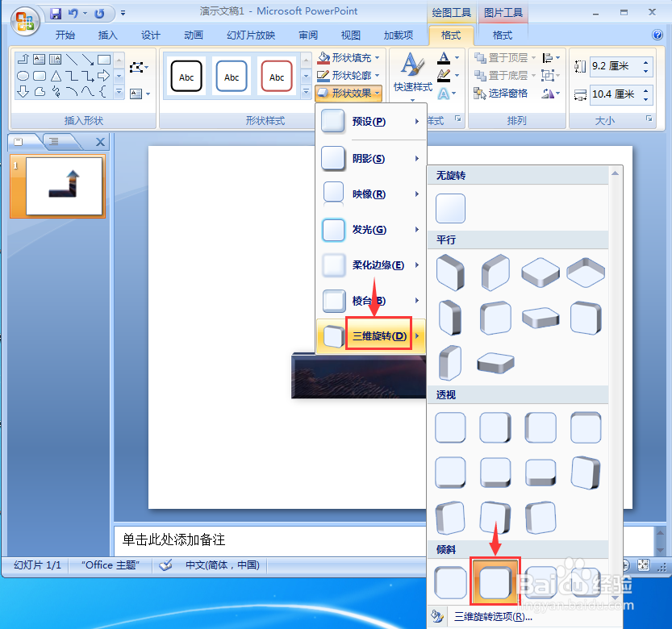Expand the shapes gallery more arrow

click(119, 92)
